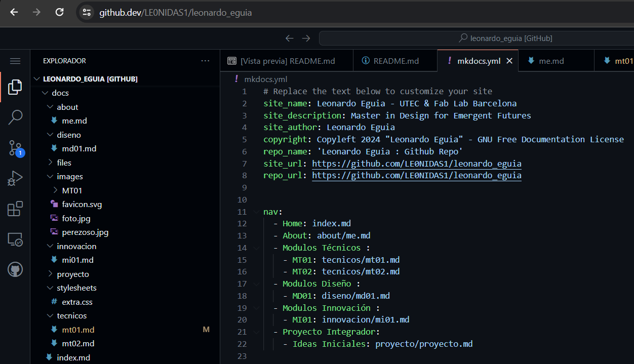The image size is (634, 364).
Task: Click the me.md markdown icon in explorer
Action: pos(54,120)
